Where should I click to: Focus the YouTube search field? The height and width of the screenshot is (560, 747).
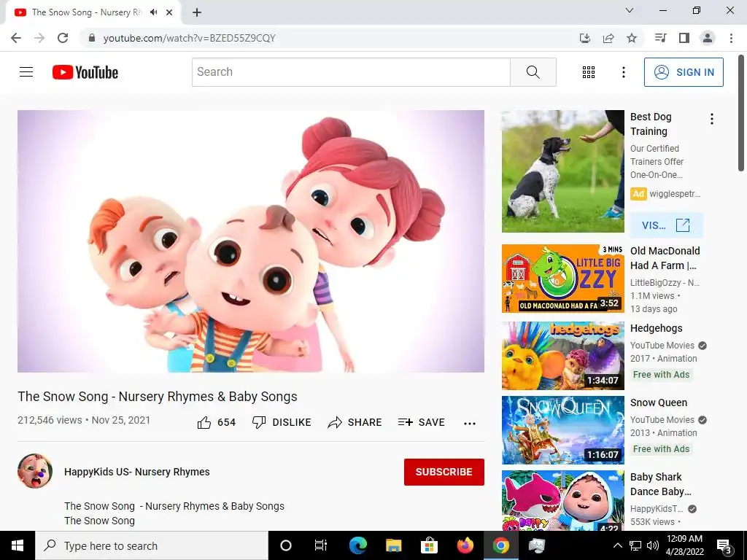(351, 72)
